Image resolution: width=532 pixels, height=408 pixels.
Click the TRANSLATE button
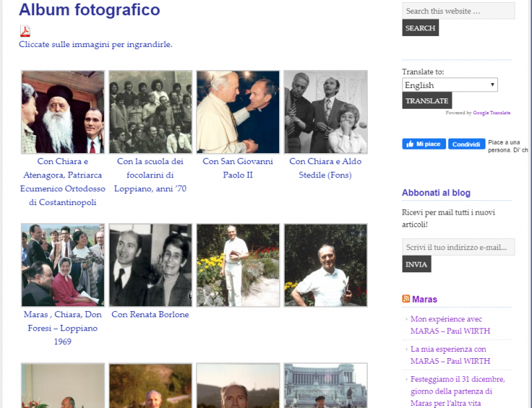427,100
